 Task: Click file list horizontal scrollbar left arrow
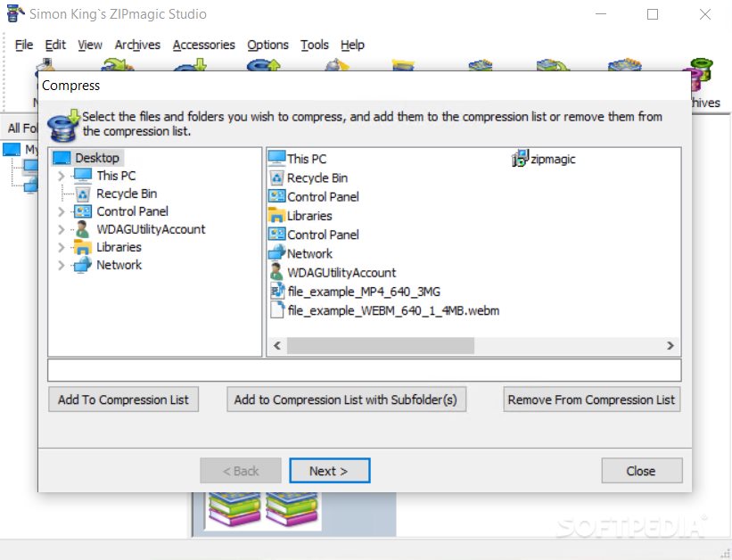click(x=277, y=346)
